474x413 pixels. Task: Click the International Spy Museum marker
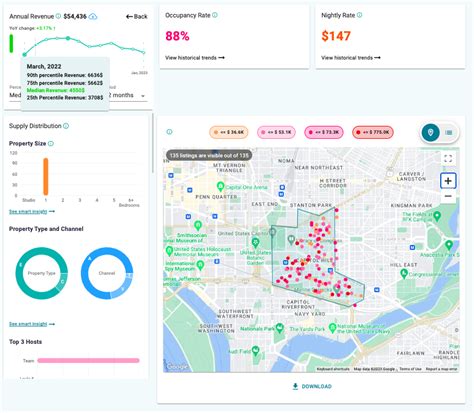[x=200, y=265]
